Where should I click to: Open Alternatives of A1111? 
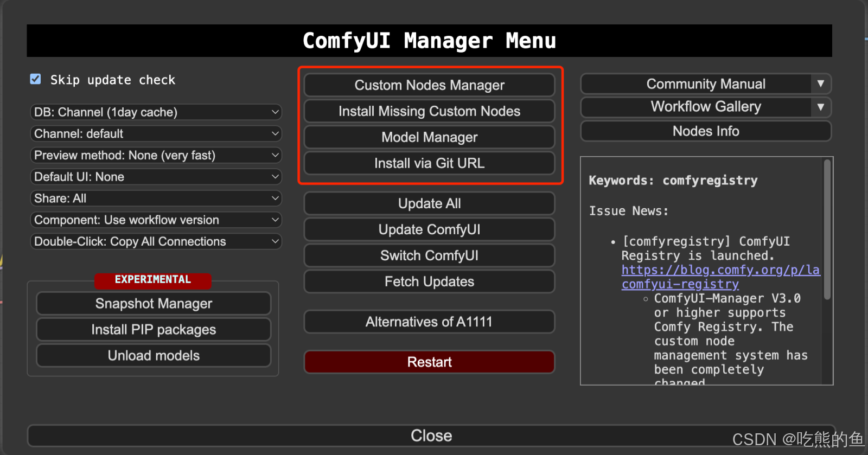coord(429,322)
